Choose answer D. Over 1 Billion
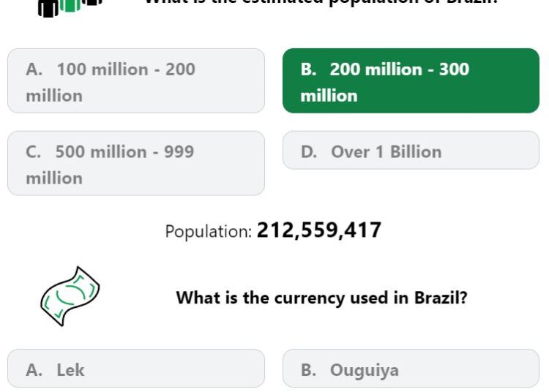 pyautogui.click(x=411, y=151)
